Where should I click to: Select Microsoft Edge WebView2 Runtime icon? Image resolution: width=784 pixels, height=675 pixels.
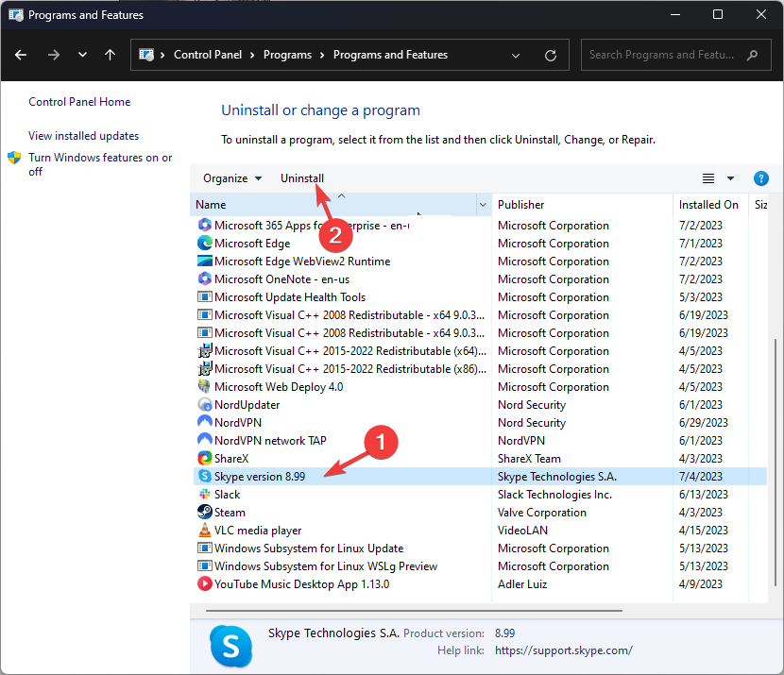pyautogui.click(x=204, y=261)
